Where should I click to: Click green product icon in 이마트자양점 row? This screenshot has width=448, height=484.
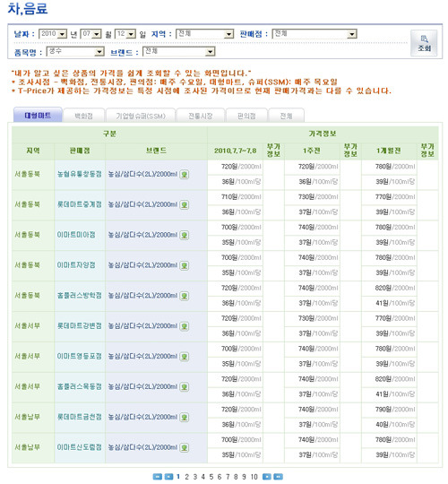pyautogui.click(x=185, y=265)
